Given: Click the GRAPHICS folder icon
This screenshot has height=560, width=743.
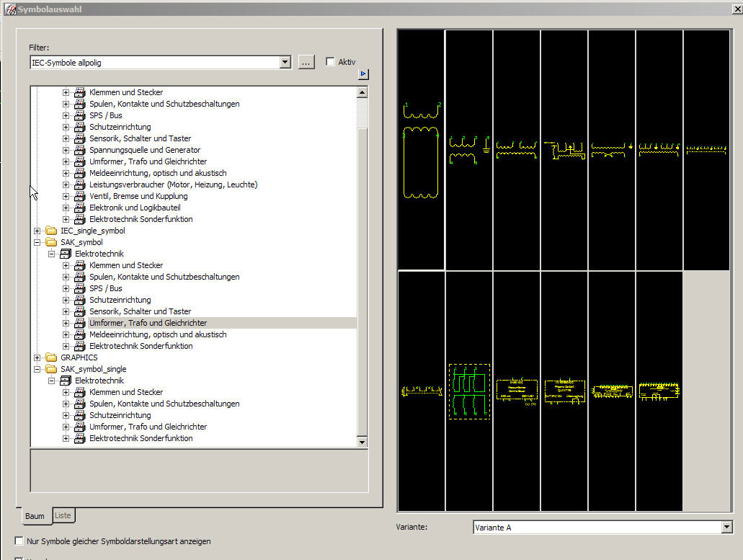Looking at the screenshot, I should click(51, 357).
